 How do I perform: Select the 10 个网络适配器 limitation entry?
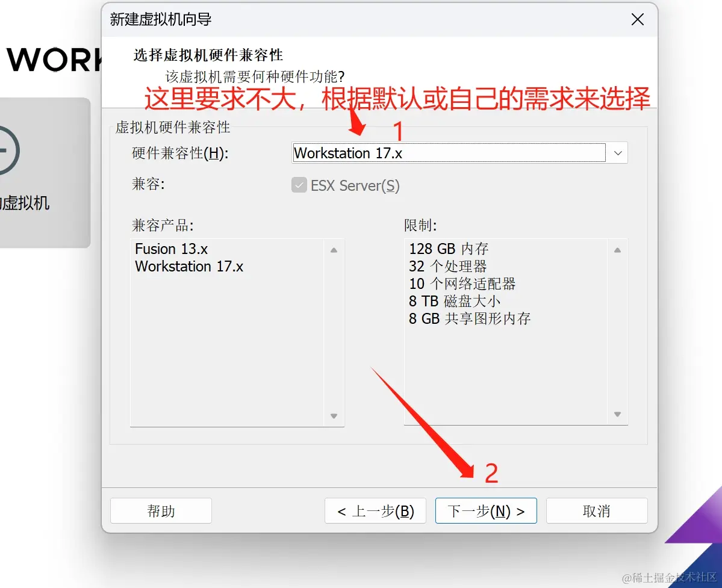click(462, 284)
